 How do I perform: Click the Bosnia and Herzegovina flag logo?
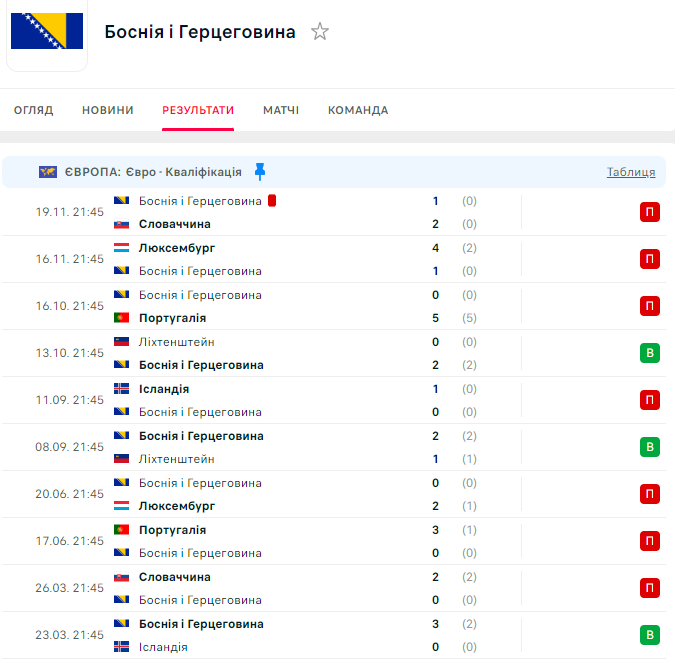click(47, 31)
